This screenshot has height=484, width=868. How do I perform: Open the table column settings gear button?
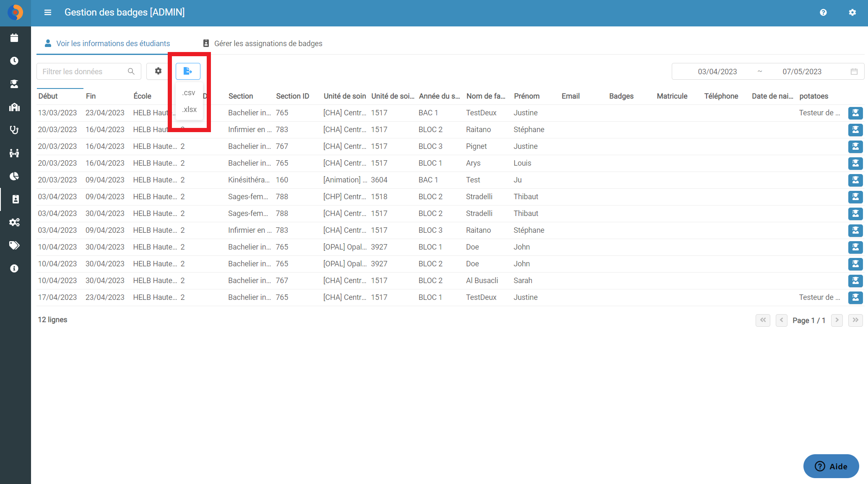(x=158, y=71)
